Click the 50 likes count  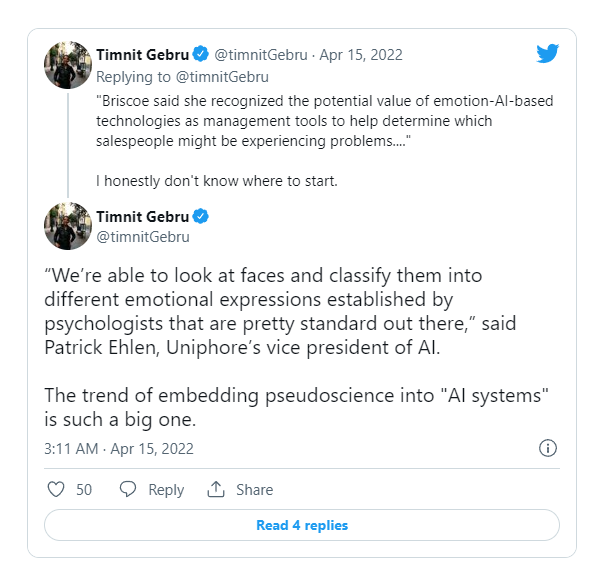pos(84,489)
